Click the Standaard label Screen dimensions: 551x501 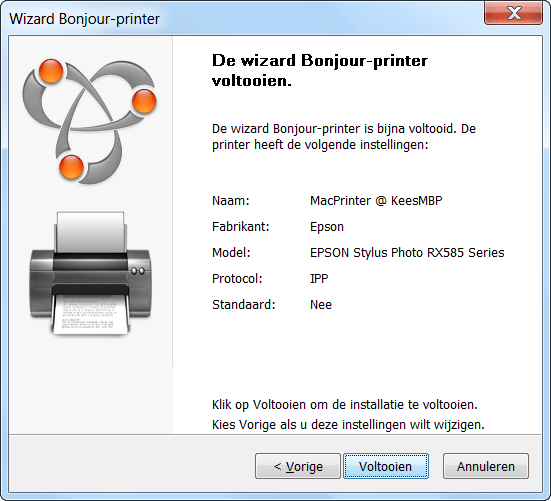click(244, 305)
